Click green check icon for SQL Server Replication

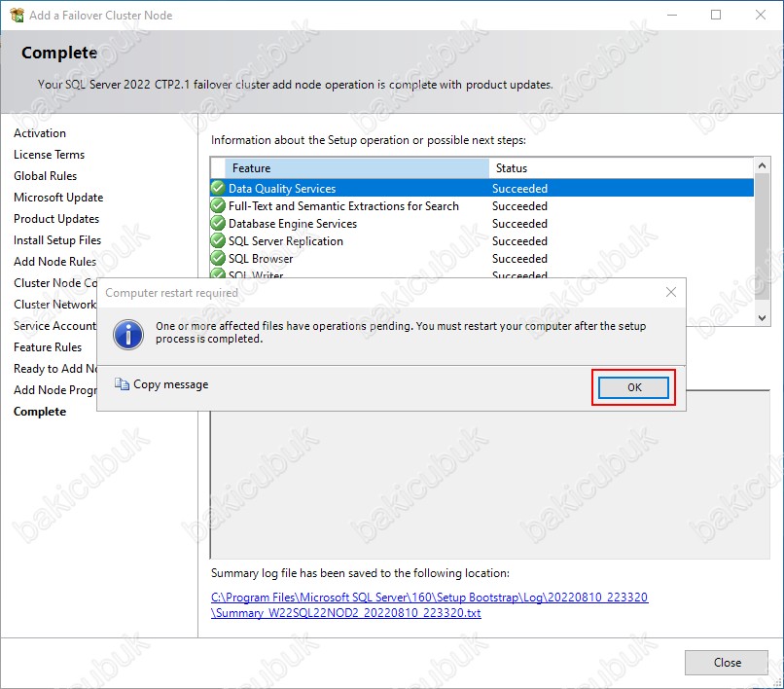(x=218, y=240)
